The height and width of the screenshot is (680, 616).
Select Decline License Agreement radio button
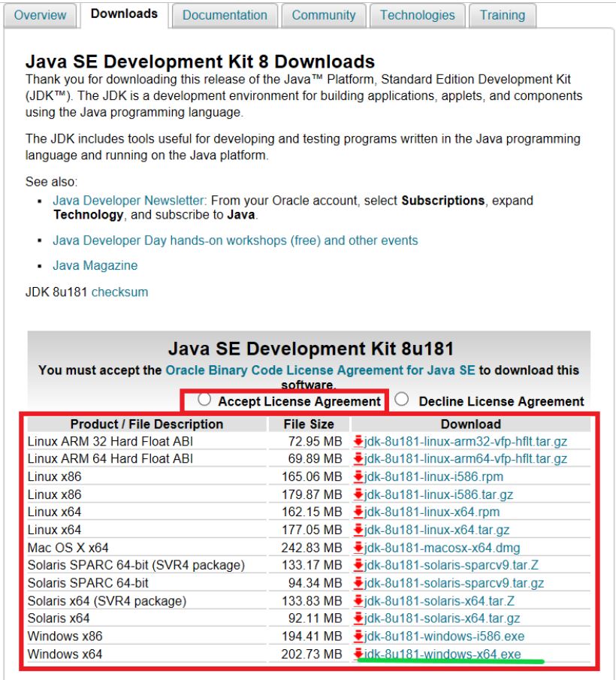[402, 399]
